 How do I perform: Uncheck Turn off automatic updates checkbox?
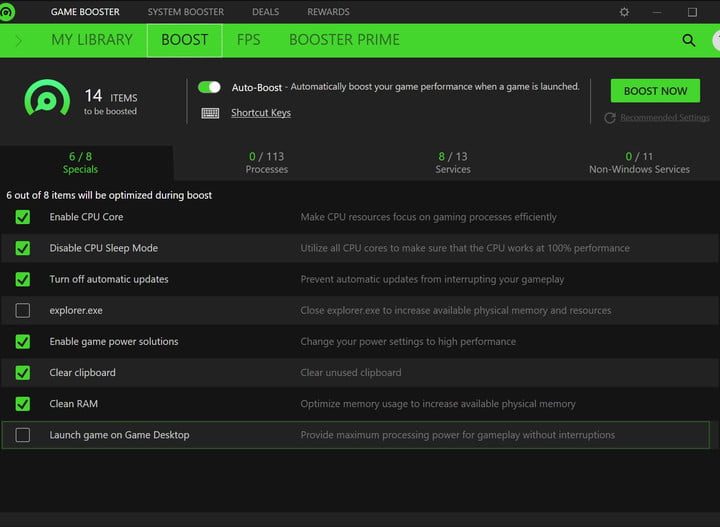(22, 279)
